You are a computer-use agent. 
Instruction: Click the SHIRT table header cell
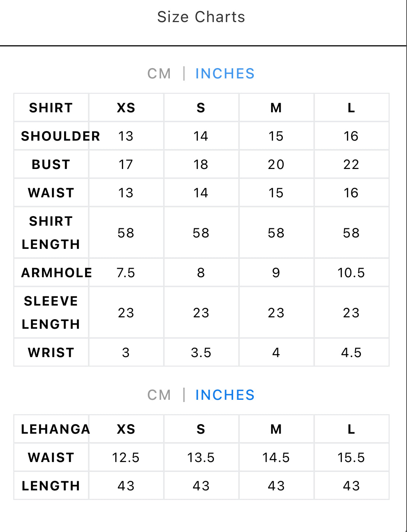point(51,108)
